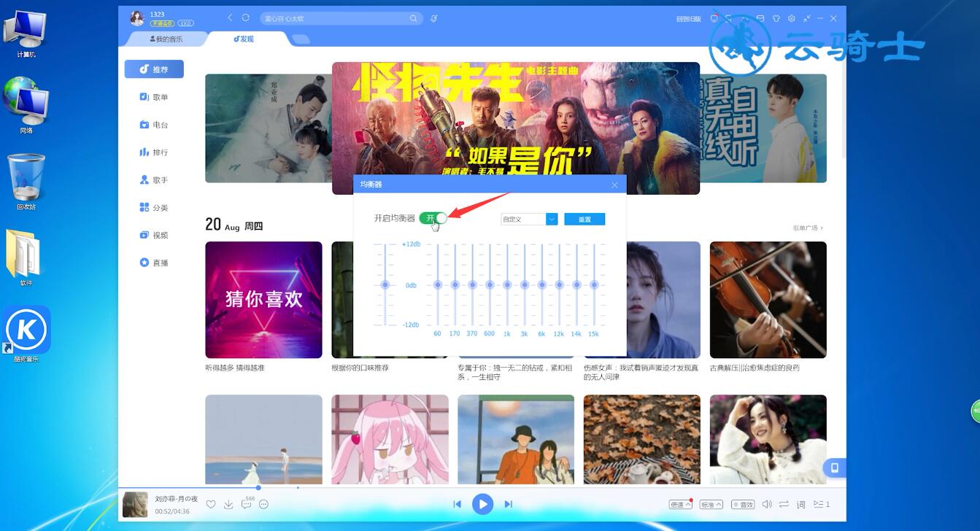
Task: Click the 1k band slider handle
Action: tap(506, 284)
